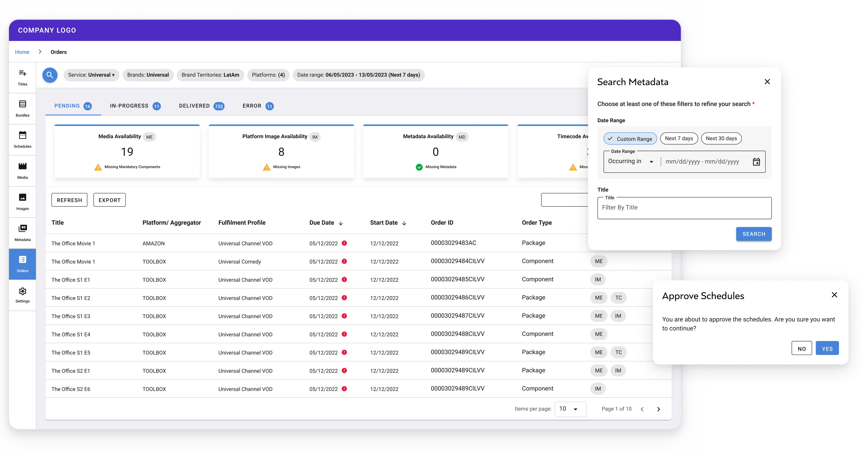868x455 pixels.
Task: Click the Media Availability card count 19
Action: 127,151
